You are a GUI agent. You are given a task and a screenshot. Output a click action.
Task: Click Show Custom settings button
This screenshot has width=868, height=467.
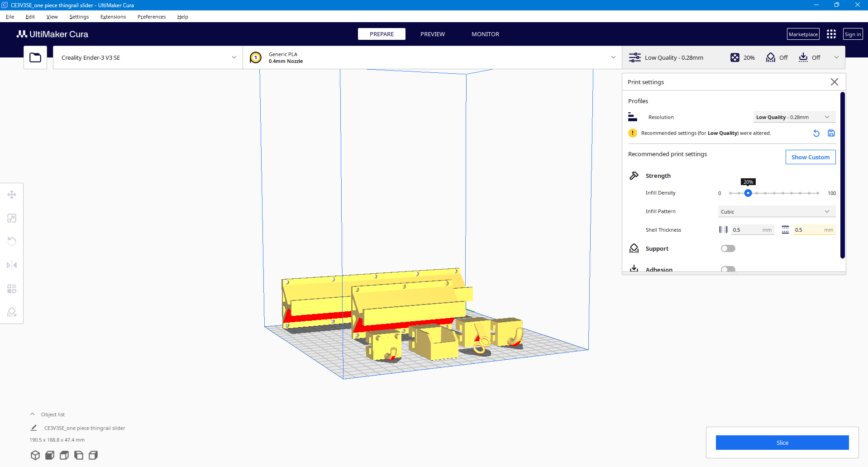coord(811,157)
